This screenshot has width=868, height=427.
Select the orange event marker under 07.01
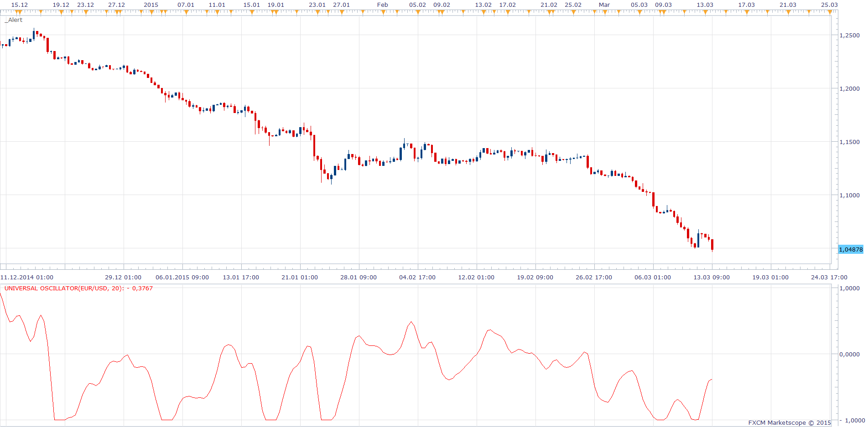(186, 12)
